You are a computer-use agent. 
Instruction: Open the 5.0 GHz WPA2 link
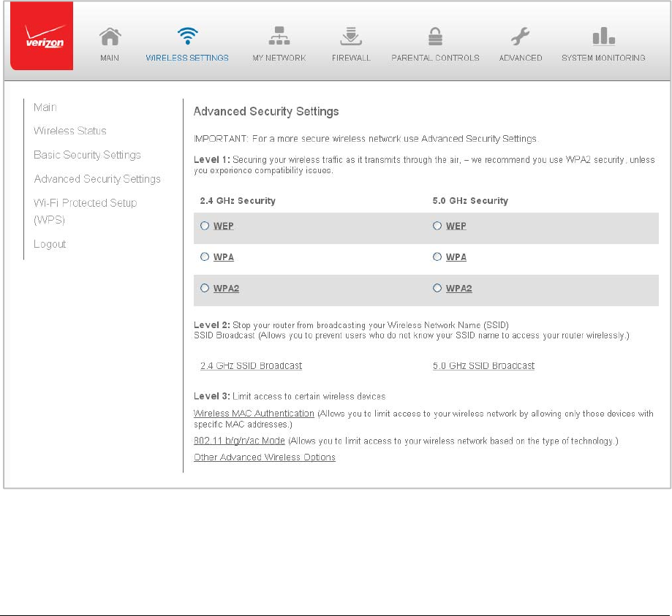tap(459, 289)
